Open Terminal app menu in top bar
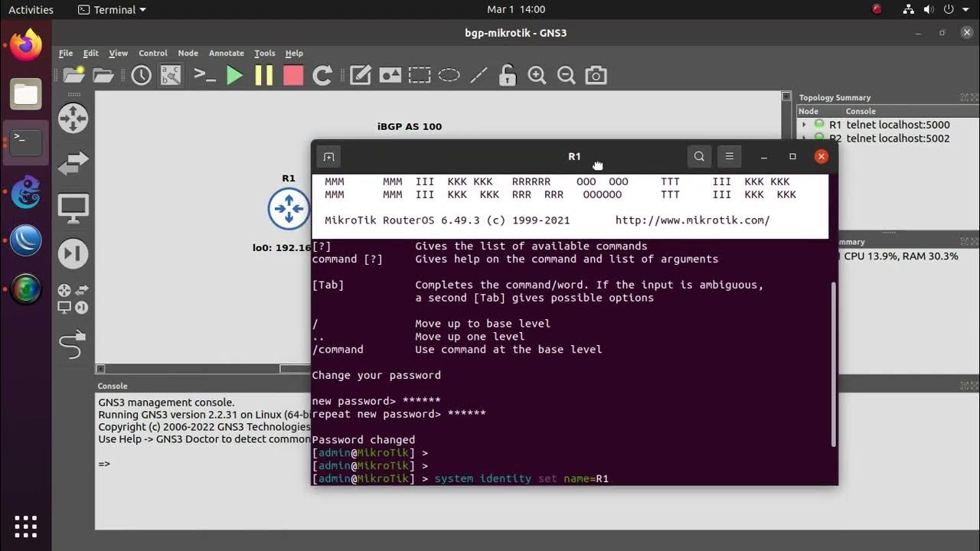Screen dimensions: 980x551 (112, 10)
